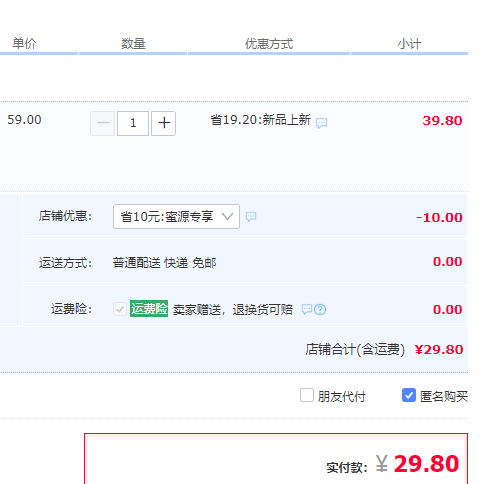Click the quantity input field showing 1
The height and width of the screenshot is (484, 493).
coord(133,123)
